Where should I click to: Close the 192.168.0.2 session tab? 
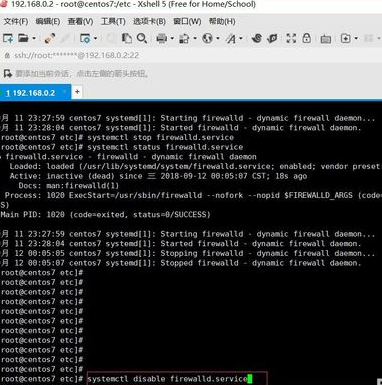[65, 91]
